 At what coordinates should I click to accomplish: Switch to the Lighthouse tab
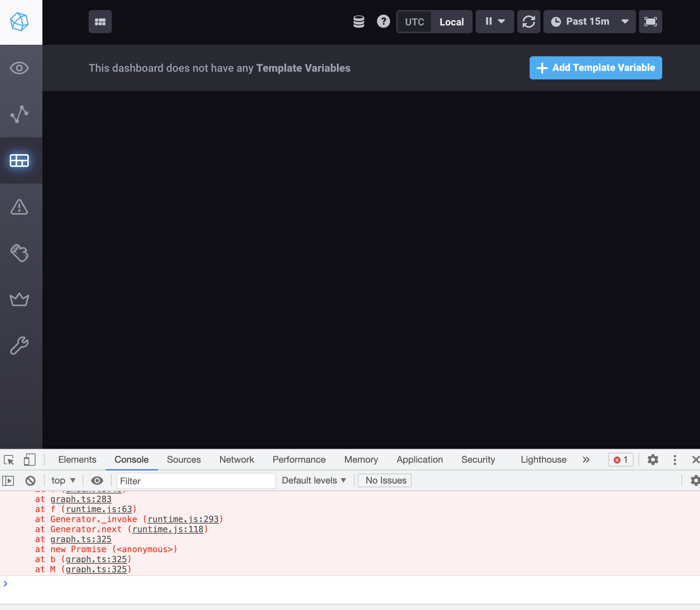pos(543,460)
